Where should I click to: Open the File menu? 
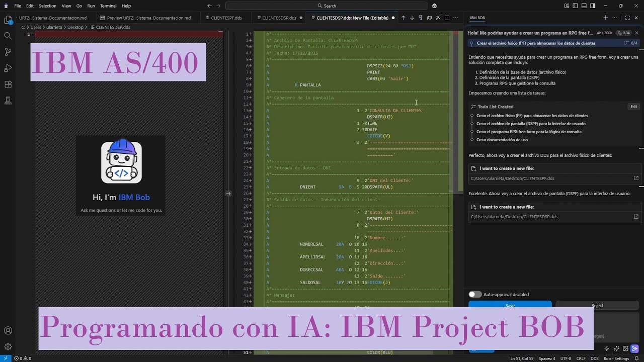pos(18,6)
